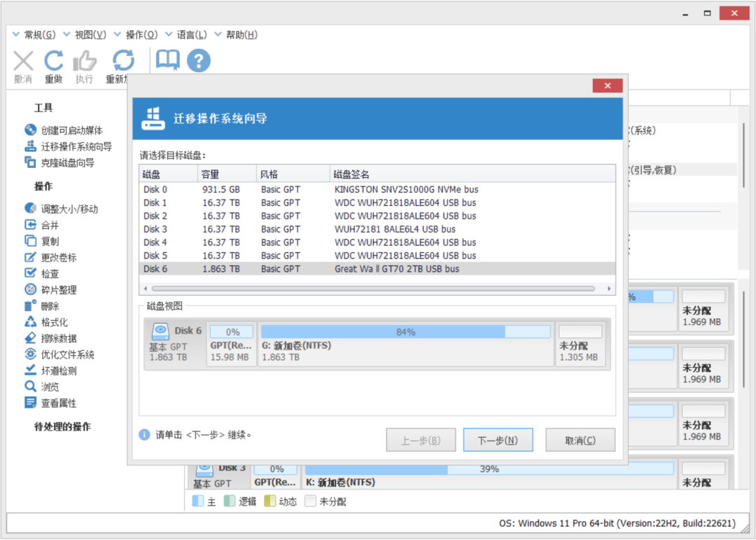Select K: 新加卷(NTFS) partition in main window
756x540 pixels.
(x=489, y=476)
